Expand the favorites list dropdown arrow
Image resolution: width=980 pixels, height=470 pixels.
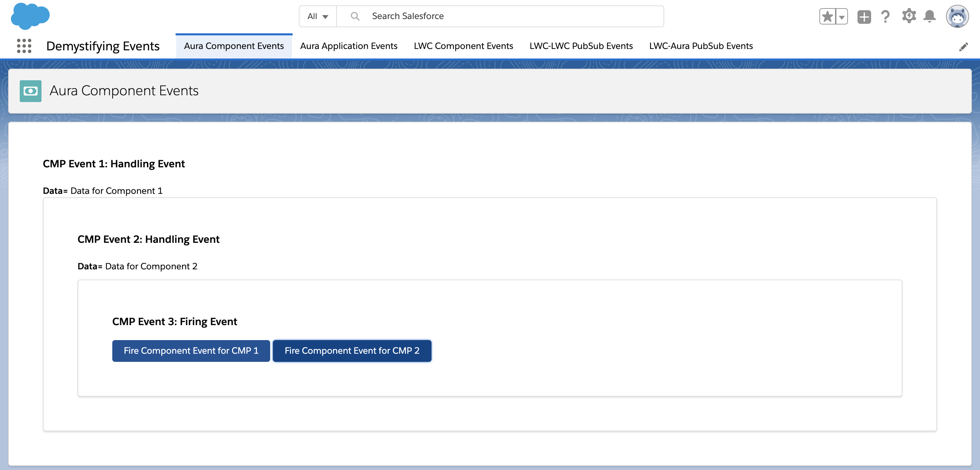click(x=842, y=16)
